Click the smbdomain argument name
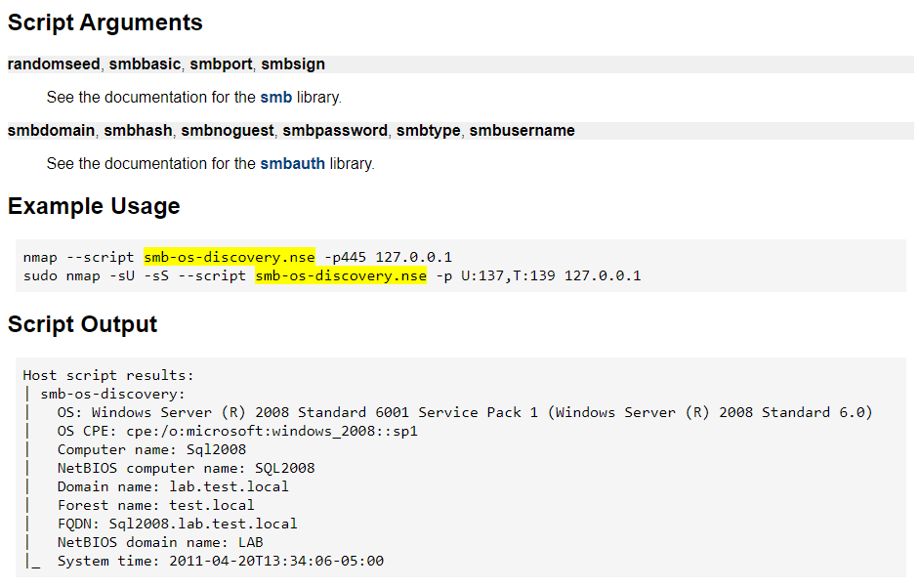 [51, 130]
